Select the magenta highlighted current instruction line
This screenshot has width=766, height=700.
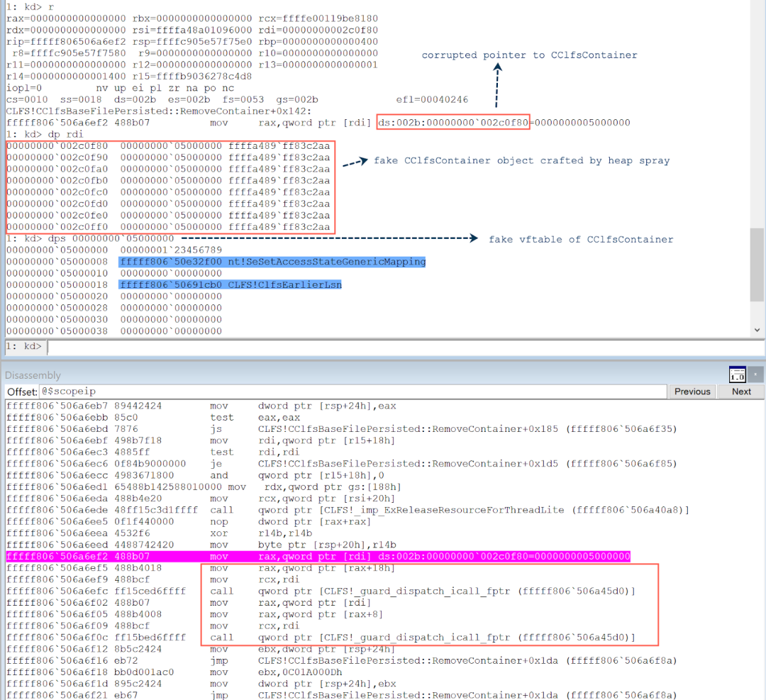(x=318, y=556)
